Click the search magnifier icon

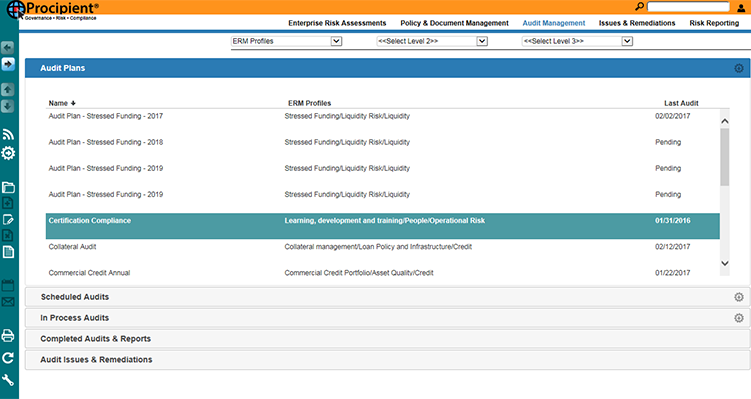pyautogui.click(x=639, y=6)
